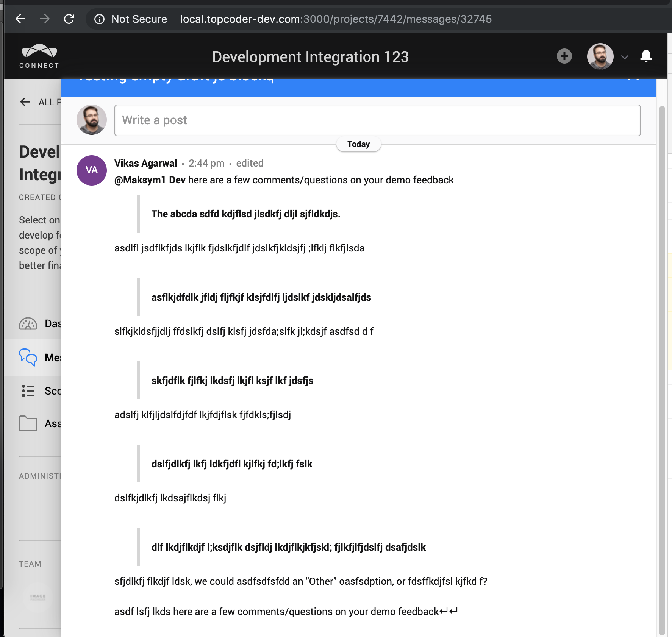Click the browser forward arrow
This screenshot has width=672, height=637.
click(x=45, y=19)
